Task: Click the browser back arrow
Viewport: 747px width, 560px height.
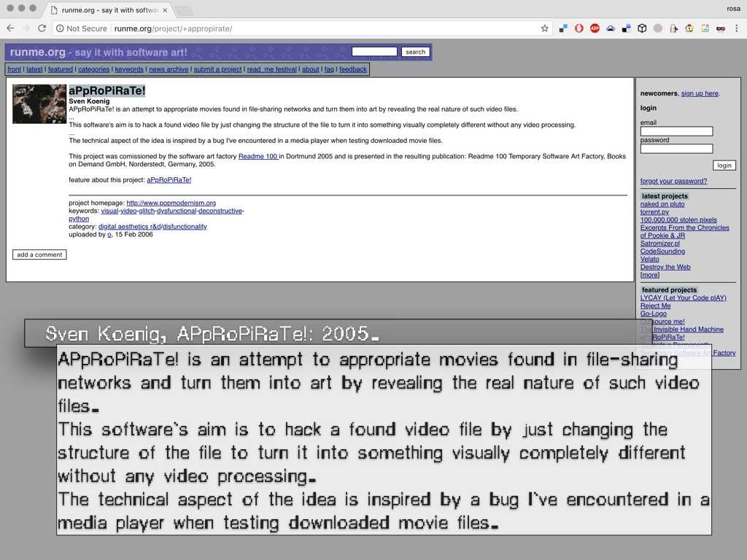Action: click(x=10, y=28)
